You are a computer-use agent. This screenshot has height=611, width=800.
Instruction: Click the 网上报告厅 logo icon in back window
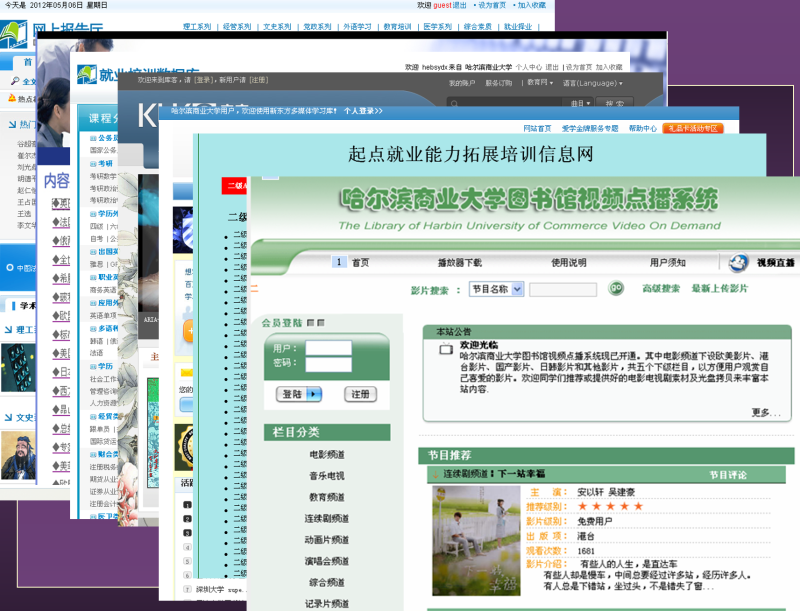click(13, 35)
